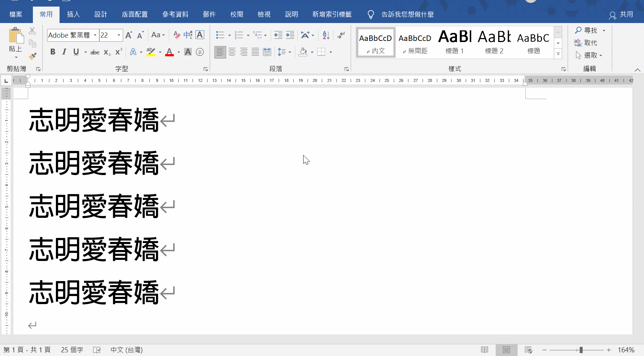Apply numbered list icon
The image size is (644, 356).
point(239,35)
